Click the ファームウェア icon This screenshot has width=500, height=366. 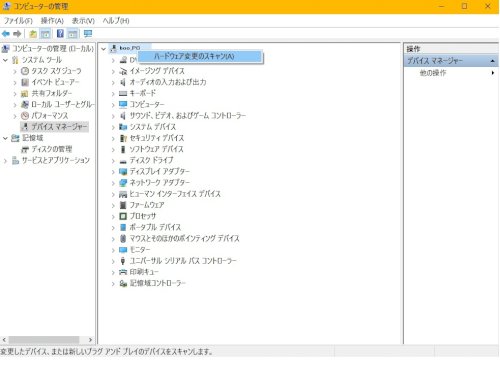(x=123, y=205)
